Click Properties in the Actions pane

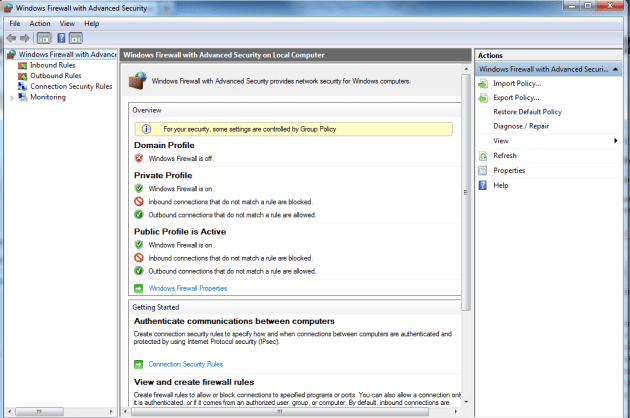[509, 170]
